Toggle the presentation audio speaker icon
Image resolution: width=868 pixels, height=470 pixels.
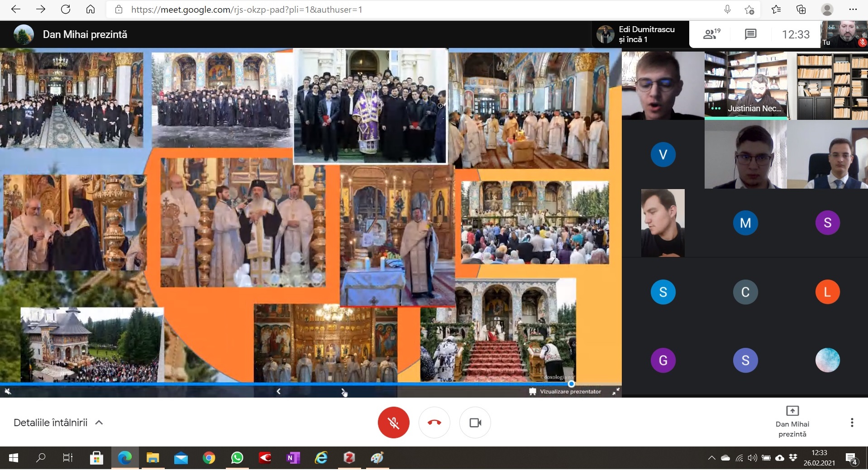8,391
